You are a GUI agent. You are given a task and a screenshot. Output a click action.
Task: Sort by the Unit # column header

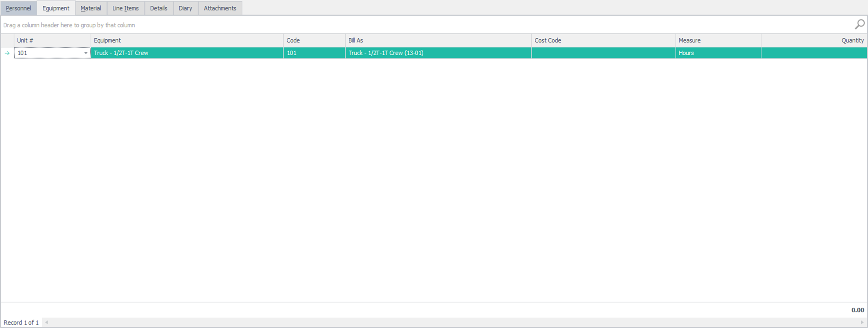click(52, 40)
